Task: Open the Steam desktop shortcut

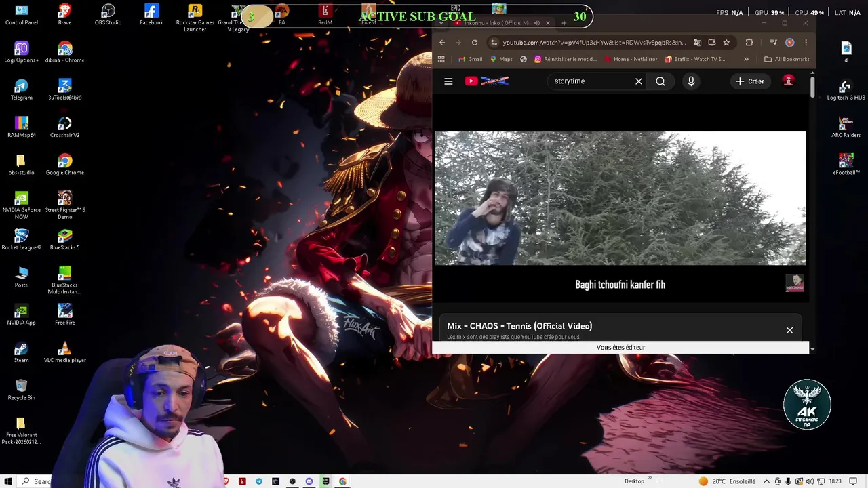Action: point(21,352)
